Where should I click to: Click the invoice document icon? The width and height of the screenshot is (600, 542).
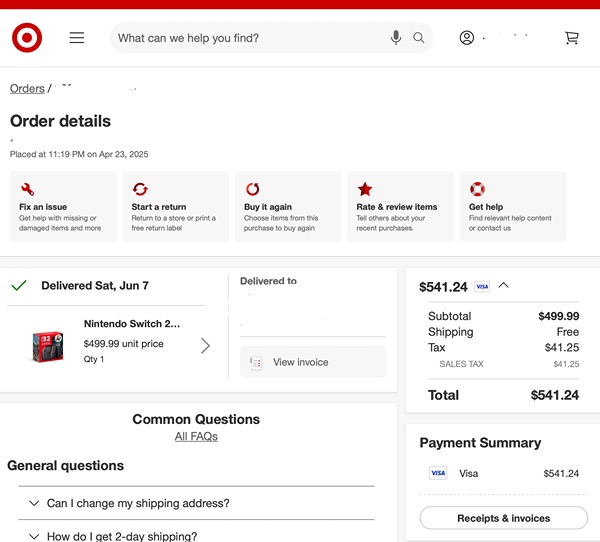(256, 362)
